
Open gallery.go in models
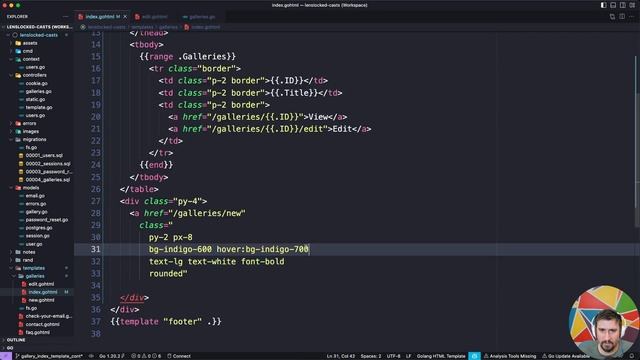click(x=36, y=212)
